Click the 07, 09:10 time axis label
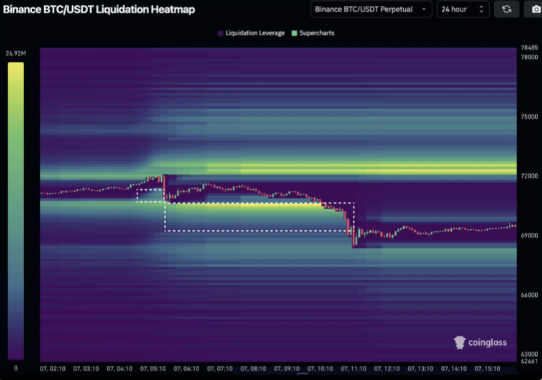542x380 pixels. [x=287, y=369]
